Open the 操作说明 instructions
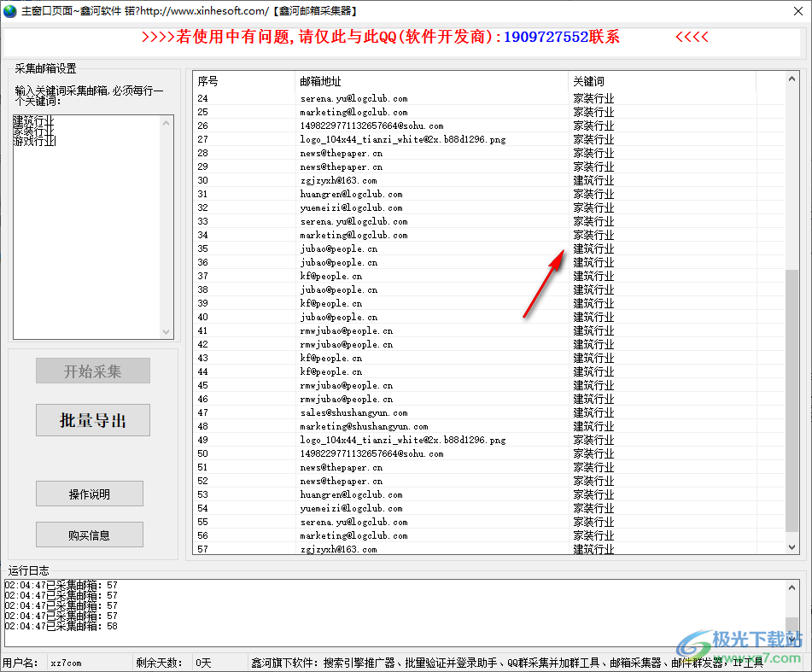 [89, 494]
